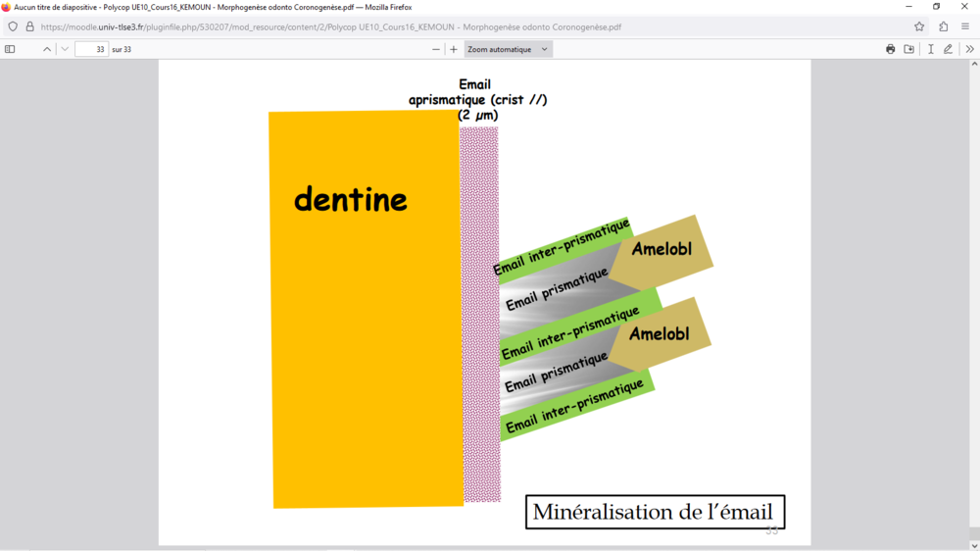
Task: Click the moodle URL address bar
Action: tap(392, 26)
